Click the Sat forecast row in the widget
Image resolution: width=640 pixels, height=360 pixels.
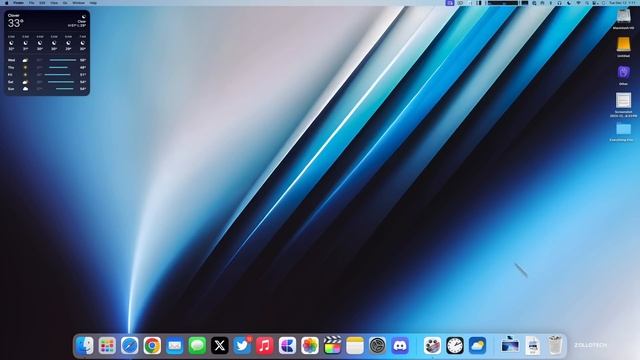tap(47, 82)
